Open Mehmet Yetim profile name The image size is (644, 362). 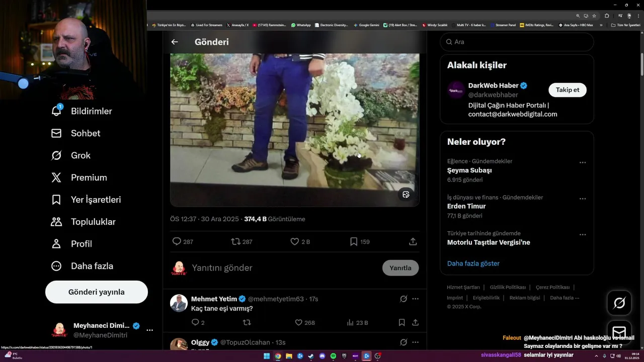tap(214, 299)
